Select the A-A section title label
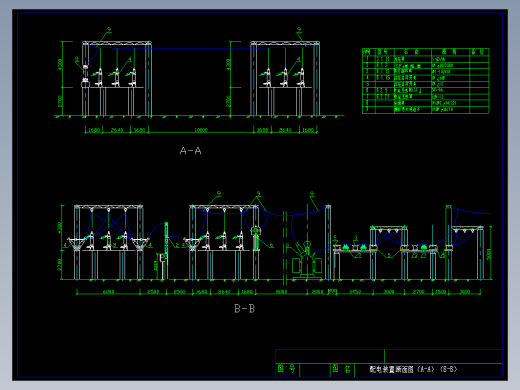520x390 pixels. pyautogui.click(x=190, y=151)
